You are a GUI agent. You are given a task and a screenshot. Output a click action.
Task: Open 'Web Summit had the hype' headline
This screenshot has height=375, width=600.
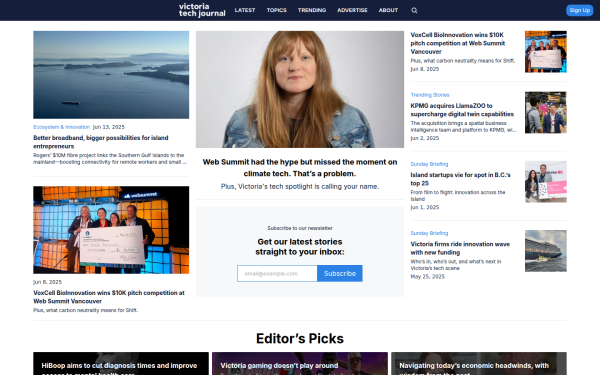(x=300, y=168)
